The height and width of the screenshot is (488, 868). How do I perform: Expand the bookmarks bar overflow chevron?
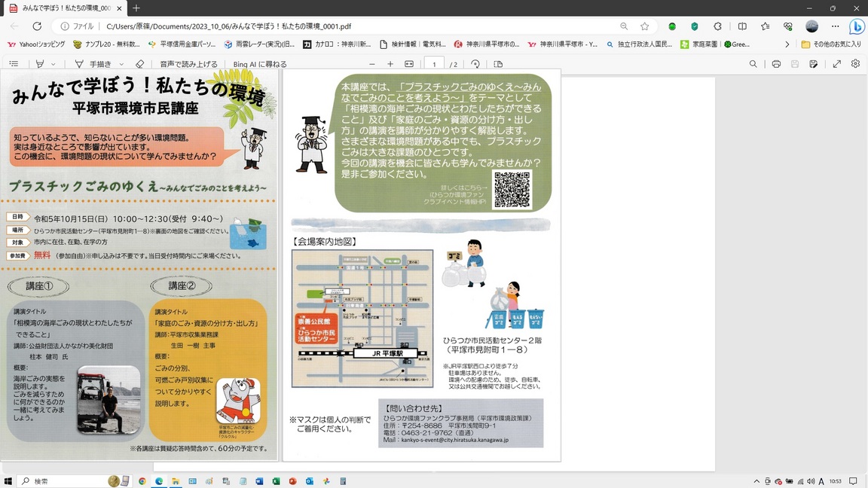click(x=787, y=44)
